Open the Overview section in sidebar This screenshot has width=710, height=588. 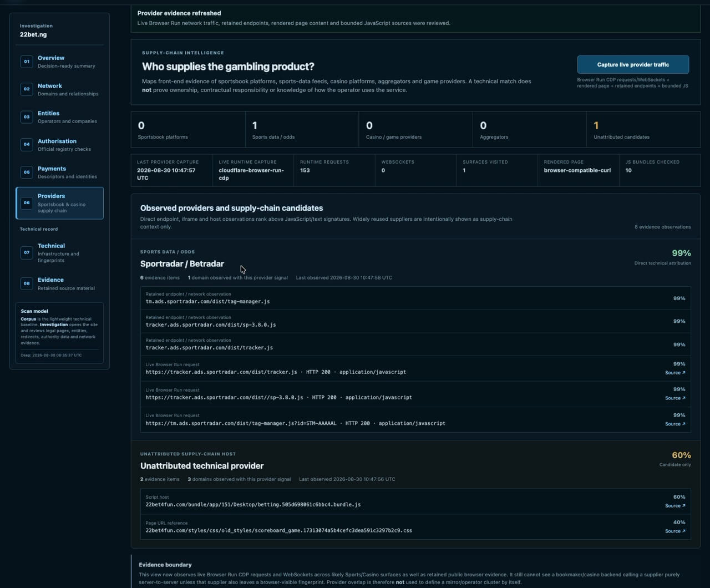click(x=59, y=62)
